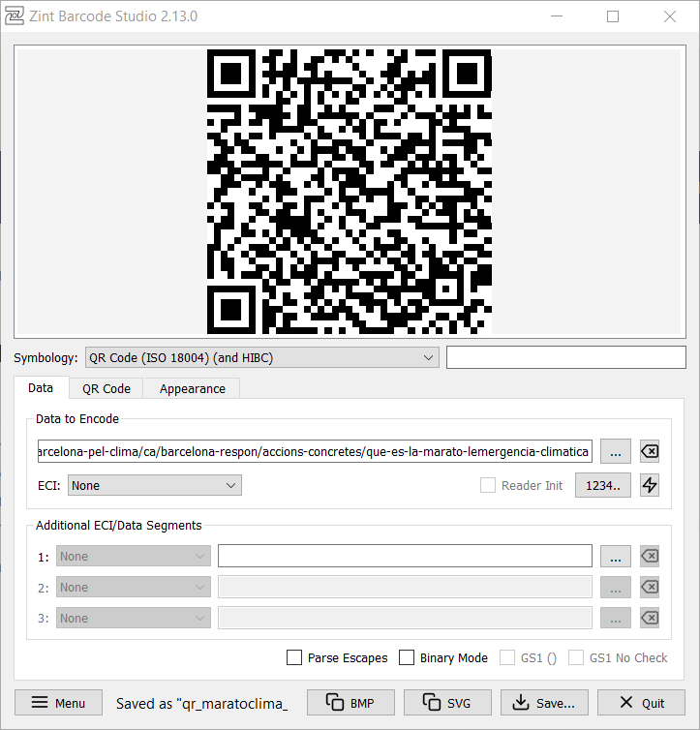Switch to the Appearance tab
This screenshot has height=730, width=700.
(x=192, y=389)
